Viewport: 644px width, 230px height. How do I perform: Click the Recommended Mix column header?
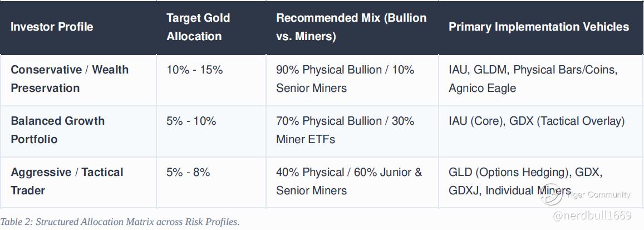[x=352, y=27]
